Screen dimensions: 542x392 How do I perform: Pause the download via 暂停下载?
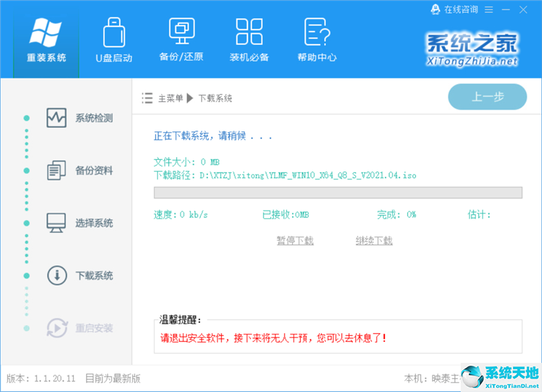(x=295, y=240)
